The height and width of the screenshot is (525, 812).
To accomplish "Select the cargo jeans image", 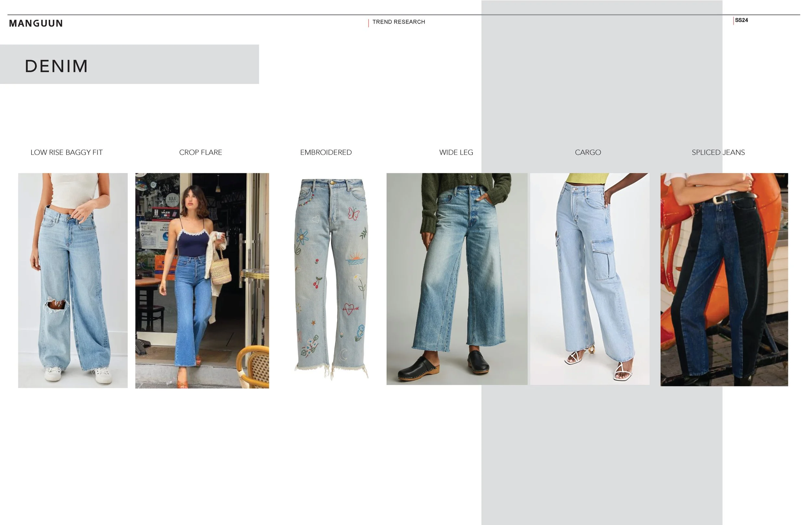I will [x=590, y=279].
